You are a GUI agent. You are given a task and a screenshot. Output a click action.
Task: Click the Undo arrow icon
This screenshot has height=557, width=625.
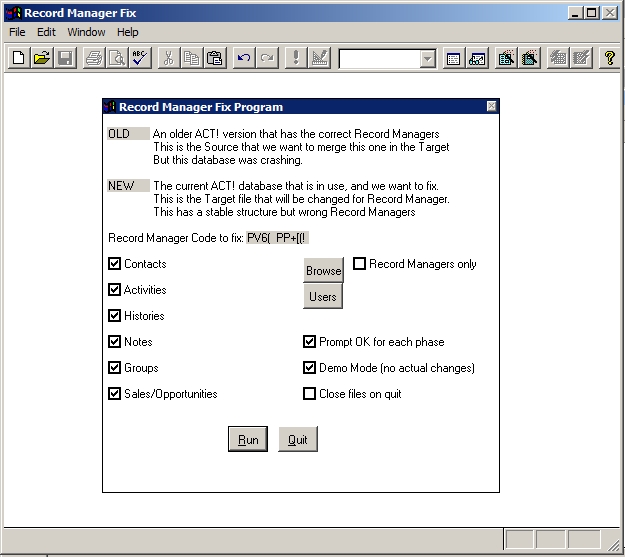tap(244, 58)
